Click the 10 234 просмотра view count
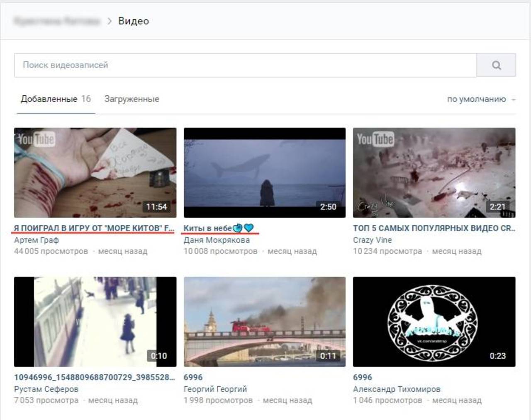Screen dimensions: 531x420 coord(387,251)
